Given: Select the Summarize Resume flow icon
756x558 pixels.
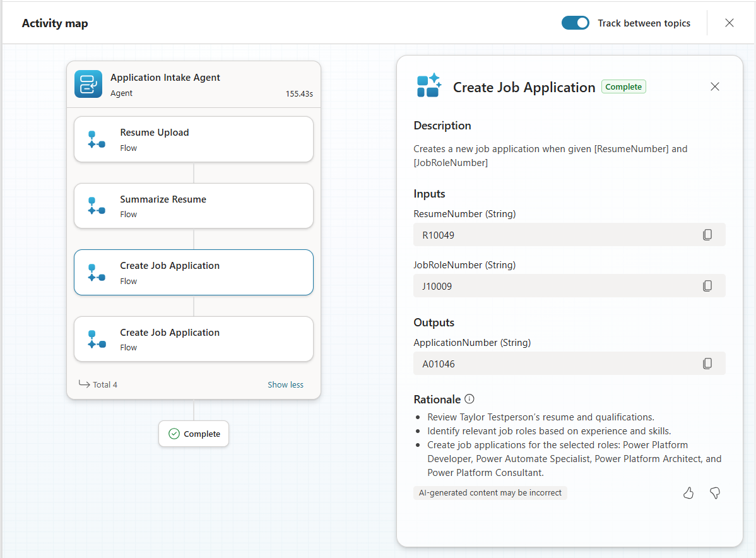Looking at the screenshot, I should [x=96, y=206].
